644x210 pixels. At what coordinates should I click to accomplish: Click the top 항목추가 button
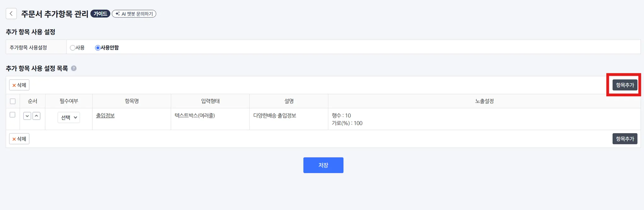coord(625,85)
